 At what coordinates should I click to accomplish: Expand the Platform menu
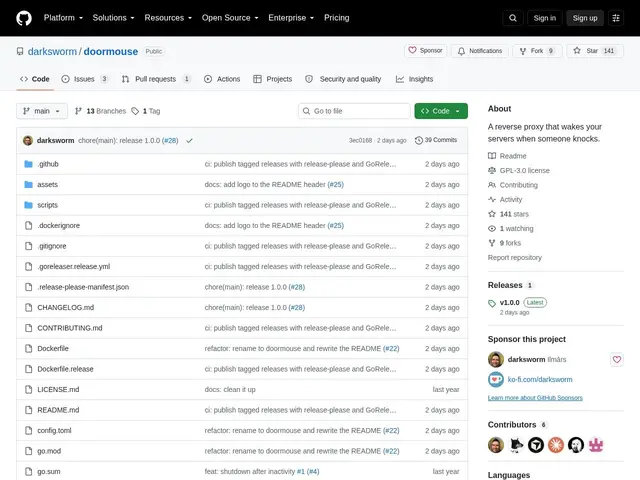tap(63, 18)
